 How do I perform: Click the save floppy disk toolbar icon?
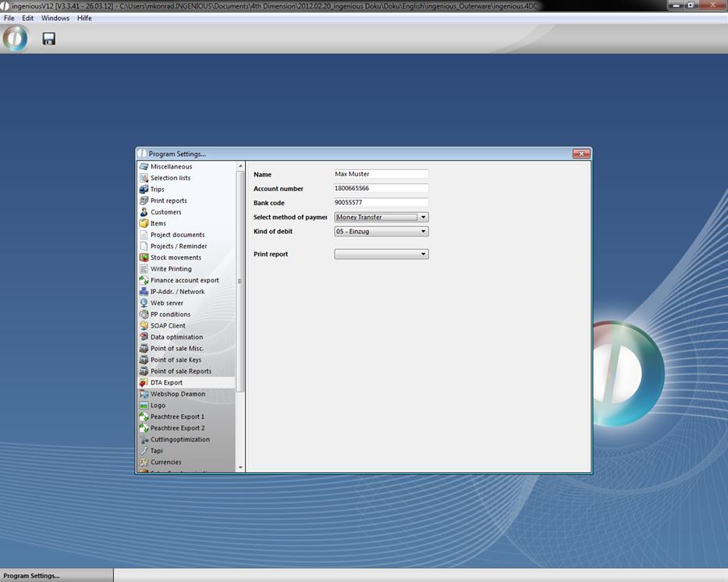[48, 38]
